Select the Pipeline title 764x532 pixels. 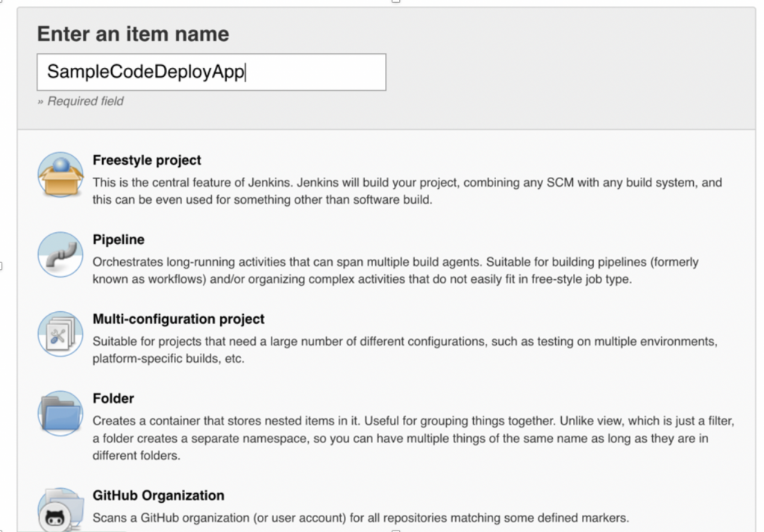(x=119, y=240)
